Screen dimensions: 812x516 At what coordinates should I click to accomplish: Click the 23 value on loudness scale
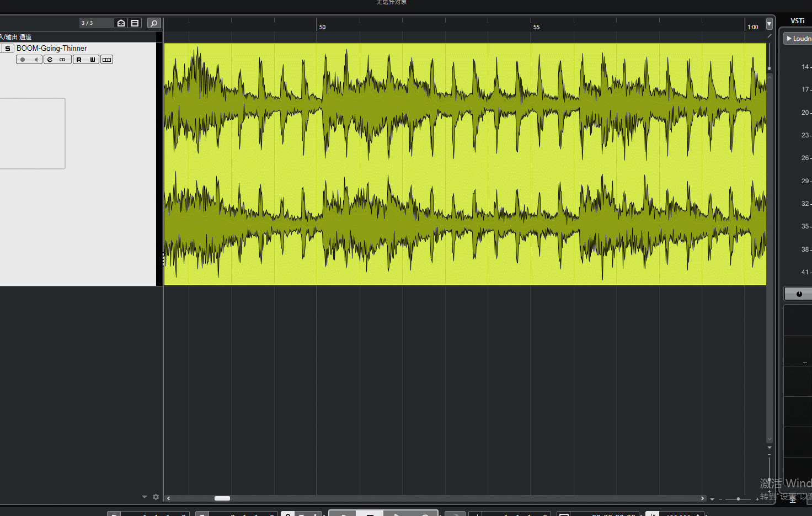[x=805, y=135]
